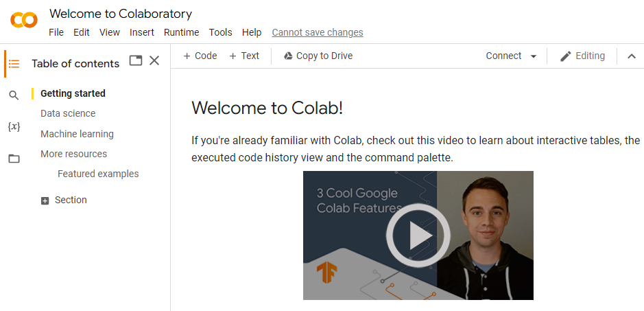Open the Find and replace search icon

[14, 95]
